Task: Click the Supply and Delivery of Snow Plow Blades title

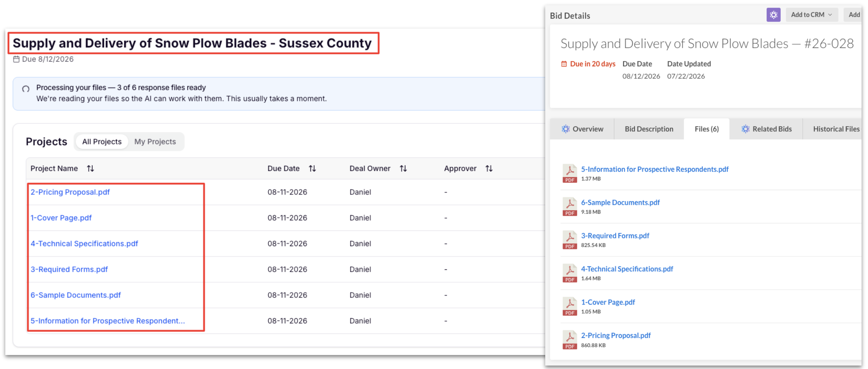Action: [192, 43]
